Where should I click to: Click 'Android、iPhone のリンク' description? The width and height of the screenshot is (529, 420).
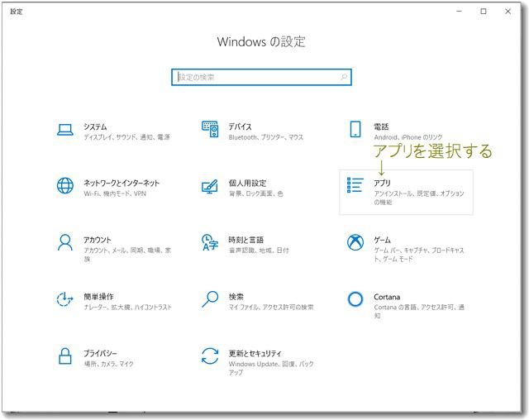408,137
